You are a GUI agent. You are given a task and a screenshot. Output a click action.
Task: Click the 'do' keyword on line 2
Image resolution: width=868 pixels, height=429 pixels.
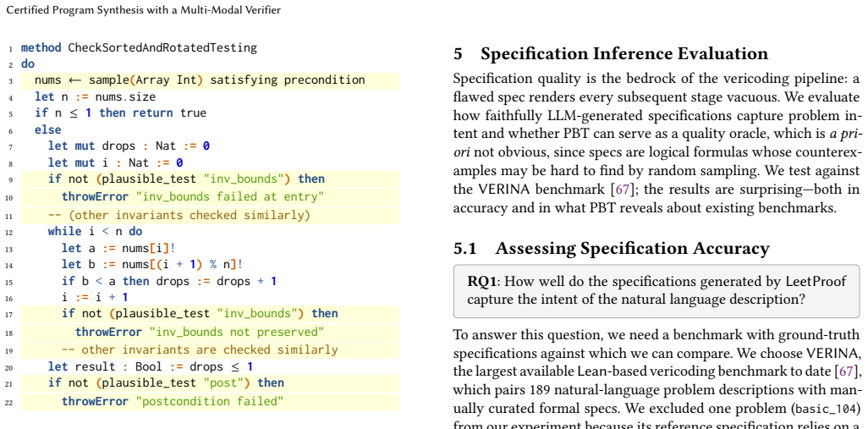[x=28, y=64]
